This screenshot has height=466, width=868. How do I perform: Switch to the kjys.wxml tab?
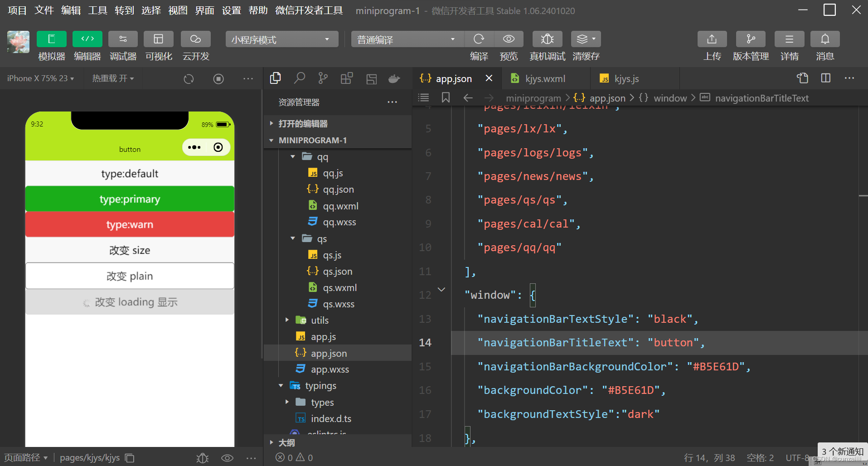tap(546, 78)
